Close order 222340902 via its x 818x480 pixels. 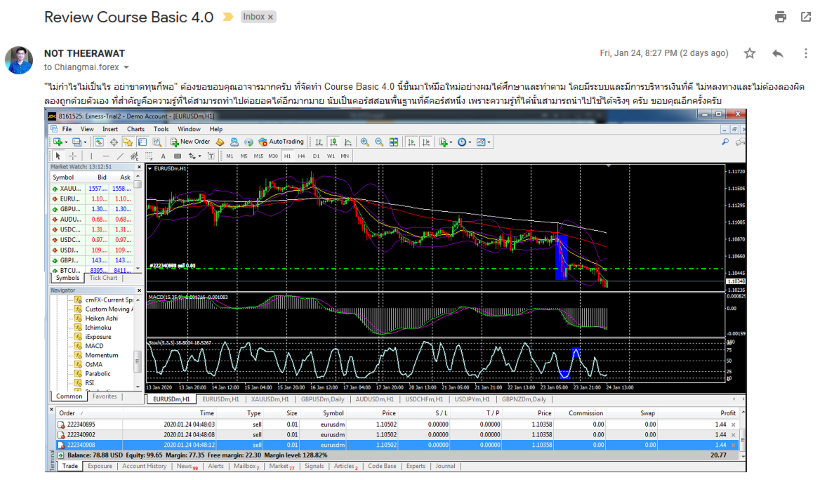pyautogui.click(x=733, y=435)
